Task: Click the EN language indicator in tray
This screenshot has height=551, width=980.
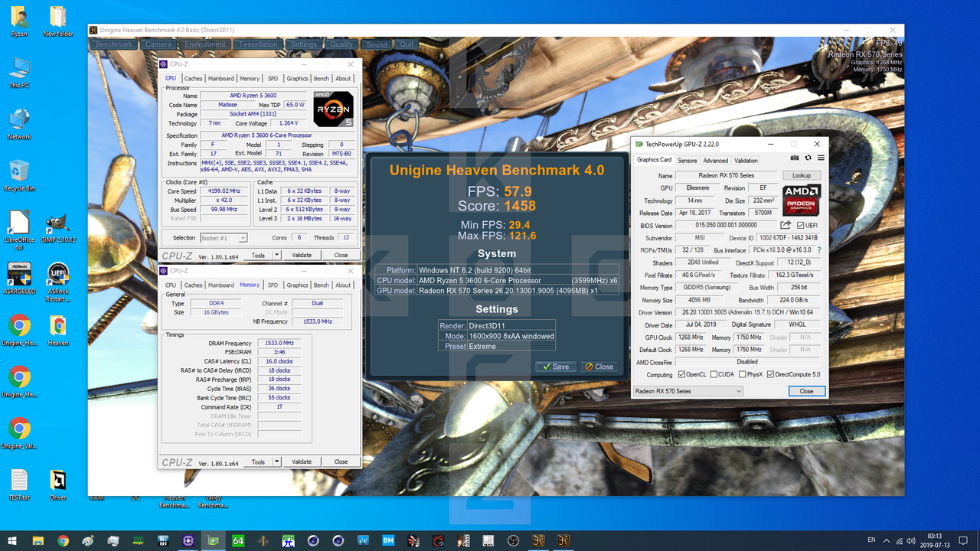Action: 871,540
